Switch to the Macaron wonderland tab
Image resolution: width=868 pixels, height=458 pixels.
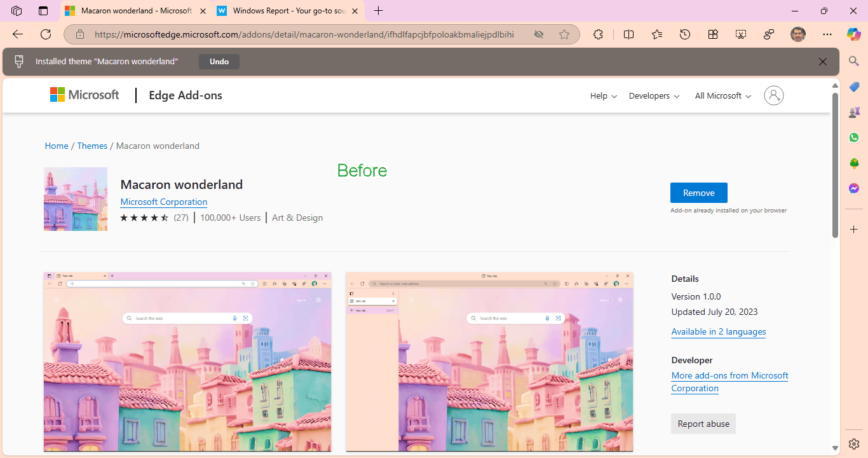point(136,11)
